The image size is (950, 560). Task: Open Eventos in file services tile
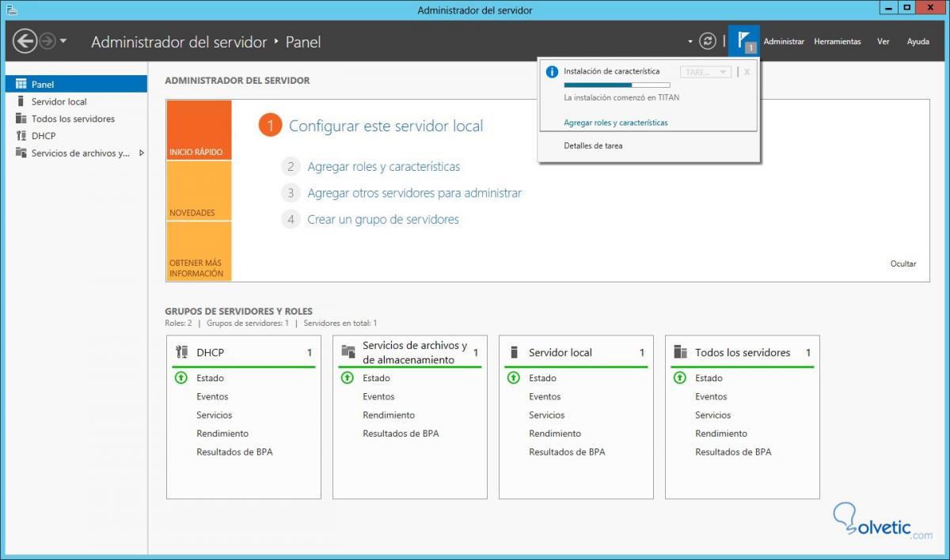tap(378, 397)
